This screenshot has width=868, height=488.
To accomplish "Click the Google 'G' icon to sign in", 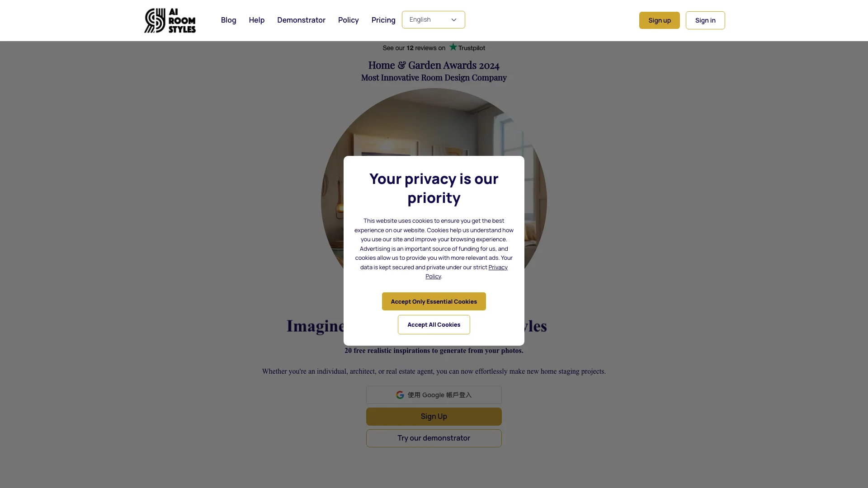I will coord(400,394).
